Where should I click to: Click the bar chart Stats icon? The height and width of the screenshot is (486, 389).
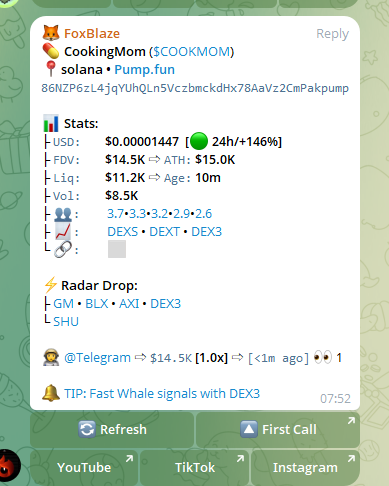[51, 123]
